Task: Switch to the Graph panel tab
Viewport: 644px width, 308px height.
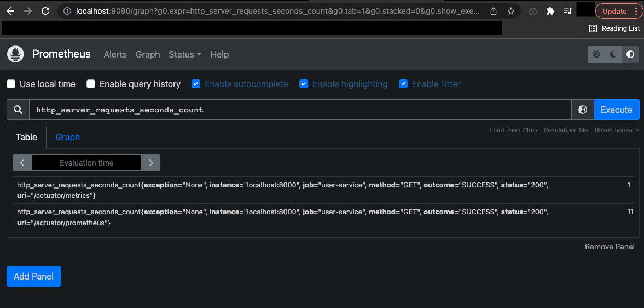Action: (68, 137)
